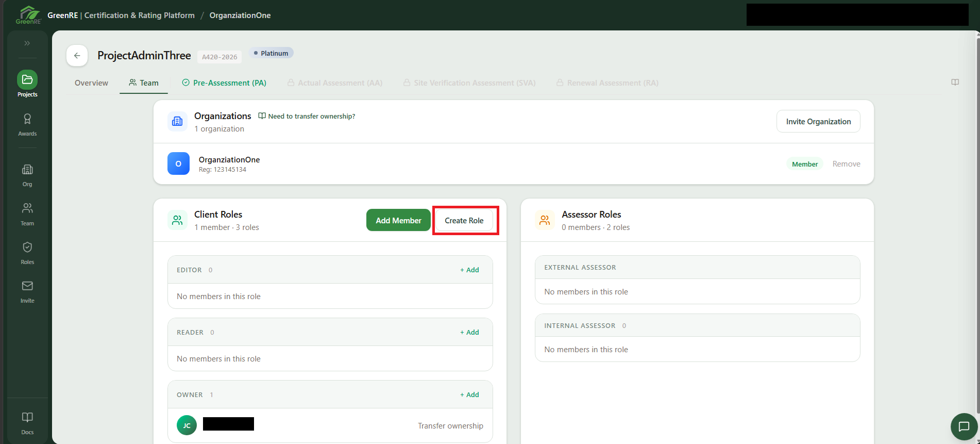Click the Member status badge
The width and height of the screenshot is (980, 444).
coord(805,164)
